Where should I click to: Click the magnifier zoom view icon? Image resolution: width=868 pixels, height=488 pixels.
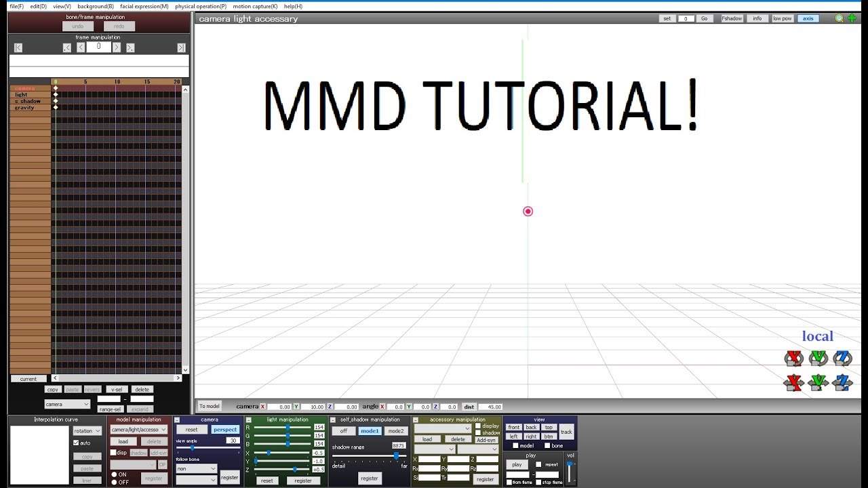pyautogui.click(x=840, y=18)
